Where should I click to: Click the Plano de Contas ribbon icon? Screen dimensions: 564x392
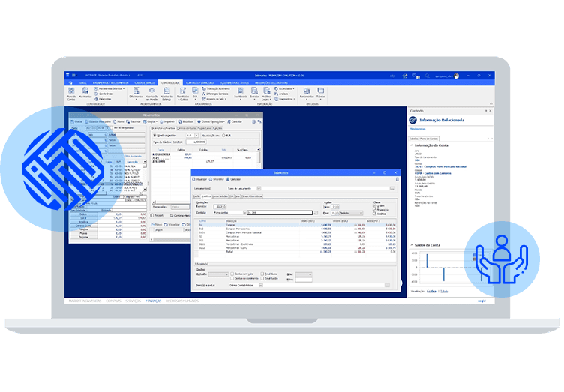pyautogui.click(x=71, y=91)
